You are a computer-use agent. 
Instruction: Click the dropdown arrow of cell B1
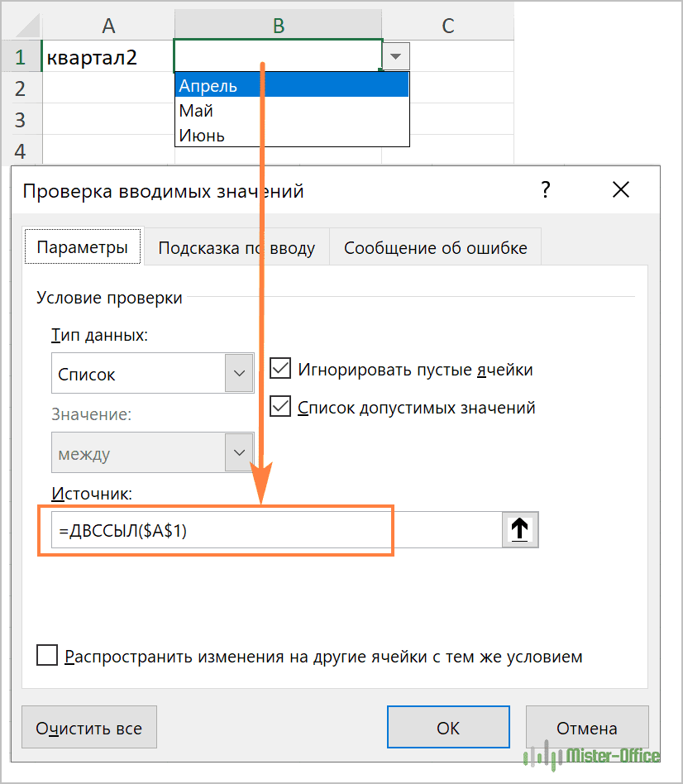(x=396, y=56)
